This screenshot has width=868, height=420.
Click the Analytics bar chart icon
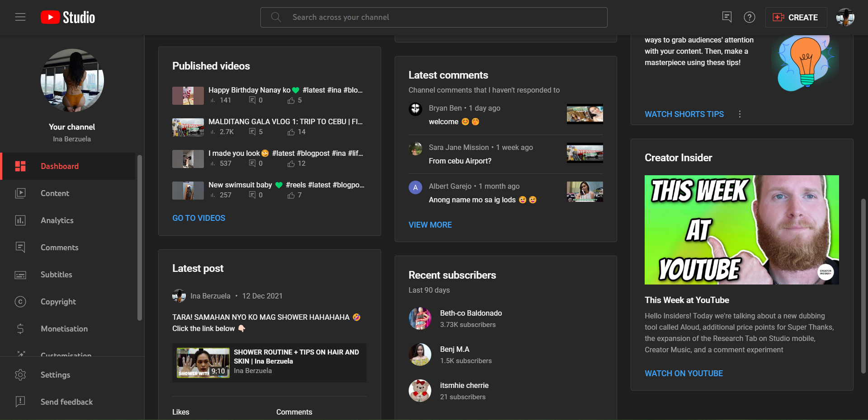point(20,220)
